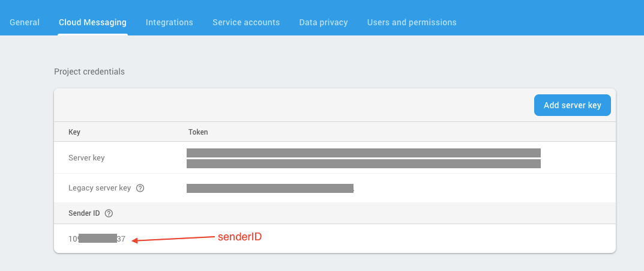Click the Legacy server key label
The image size is (644, 271).
click(100, 188)
